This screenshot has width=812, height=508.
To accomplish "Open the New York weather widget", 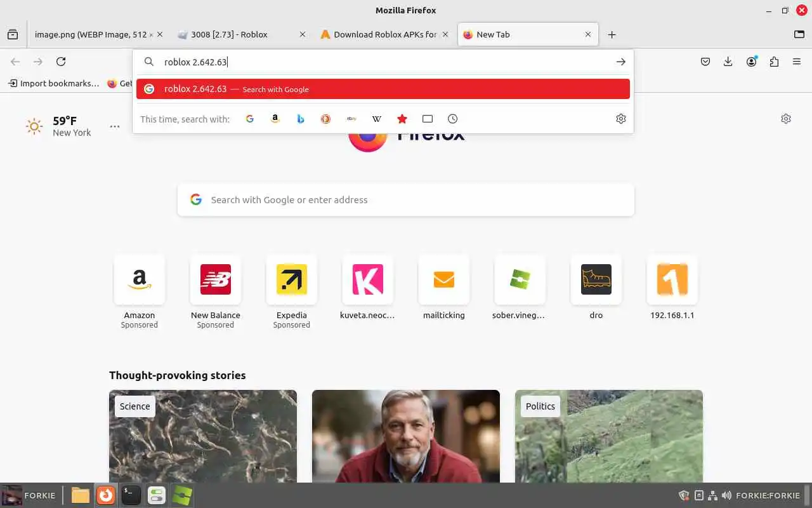I will (58, 126).
